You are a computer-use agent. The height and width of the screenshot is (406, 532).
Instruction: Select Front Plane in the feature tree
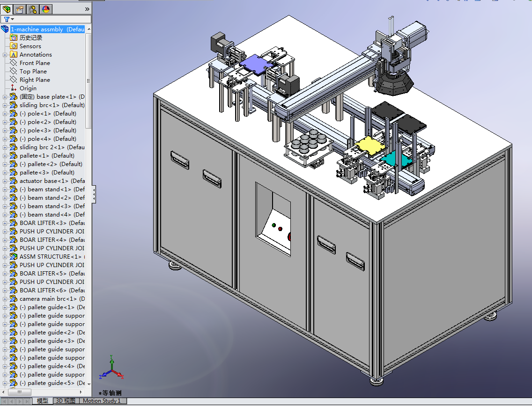tap(34, 63)
